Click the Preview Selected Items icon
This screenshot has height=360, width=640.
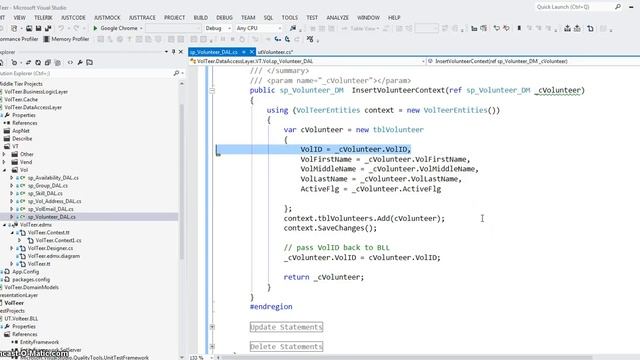(x=89, y=62)
